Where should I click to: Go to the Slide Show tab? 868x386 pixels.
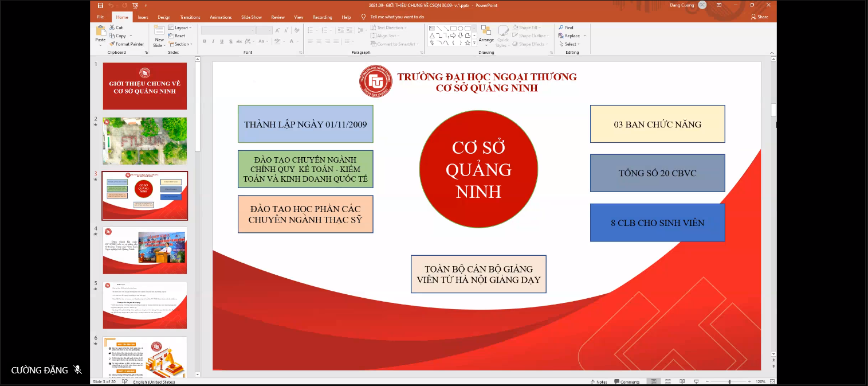(x=252, y=17)
